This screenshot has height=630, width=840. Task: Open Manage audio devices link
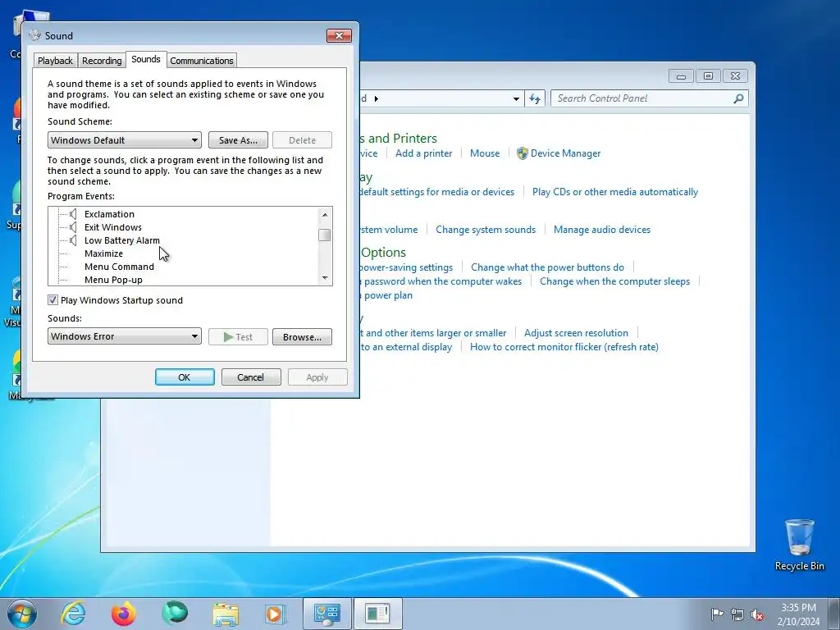click(x=602, y=230)
